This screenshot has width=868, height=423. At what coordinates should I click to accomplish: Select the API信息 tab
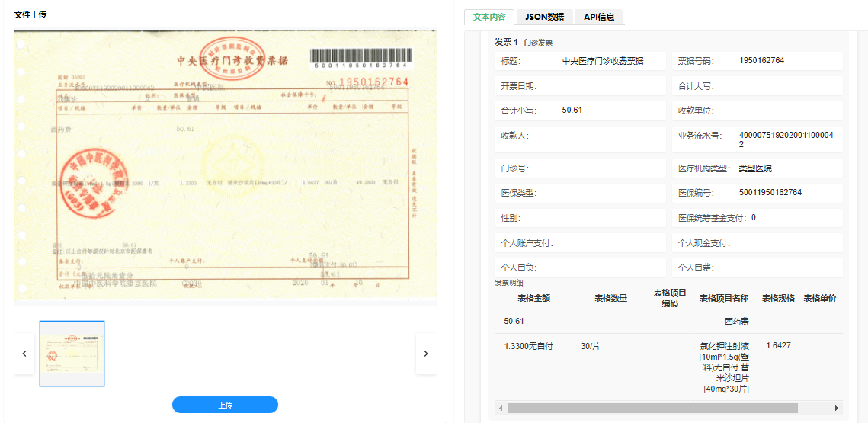(x=599, y=17)
